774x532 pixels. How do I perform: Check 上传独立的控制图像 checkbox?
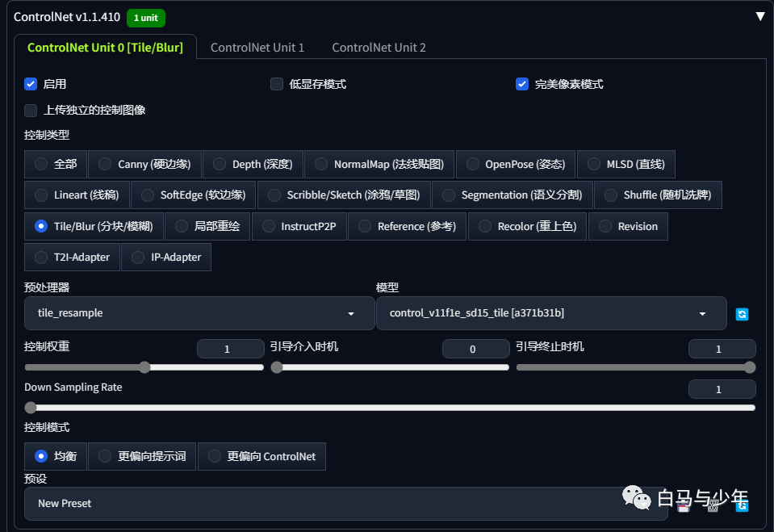click(x=31, y=110)
